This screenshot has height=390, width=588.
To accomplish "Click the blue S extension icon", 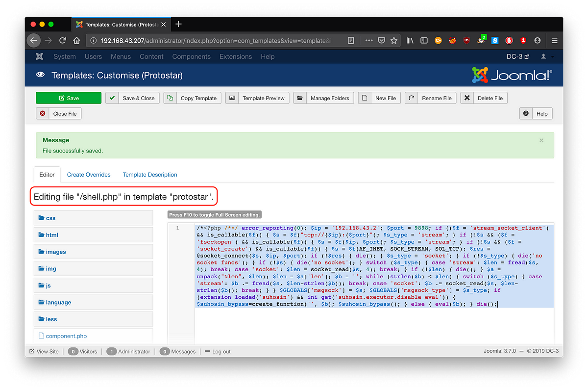I will tap(495, 41).
